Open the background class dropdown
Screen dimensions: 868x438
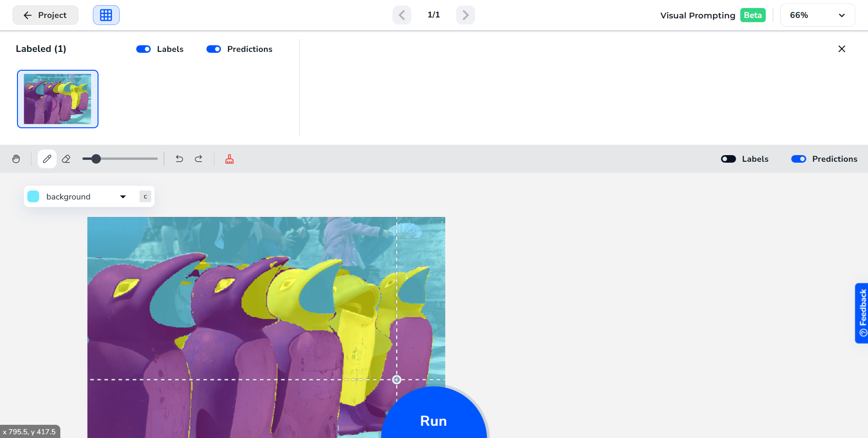(x=89, y=197)
